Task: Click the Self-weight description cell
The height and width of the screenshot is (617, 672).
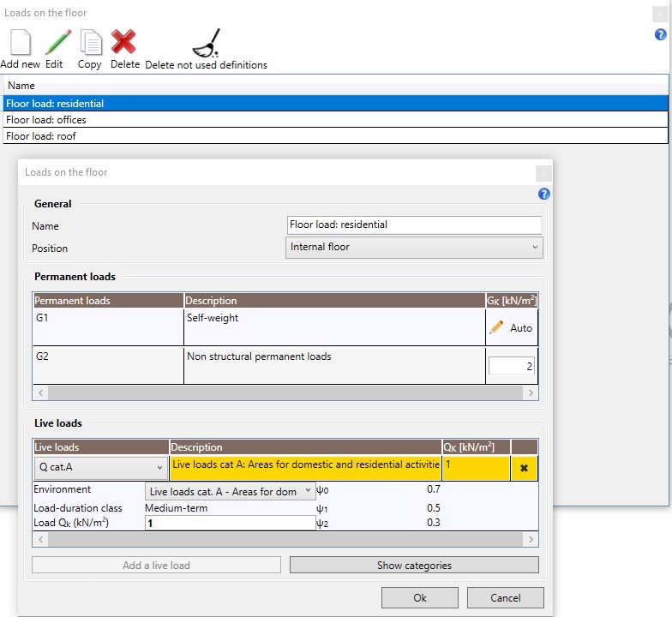Action: (x=334, y=327)
